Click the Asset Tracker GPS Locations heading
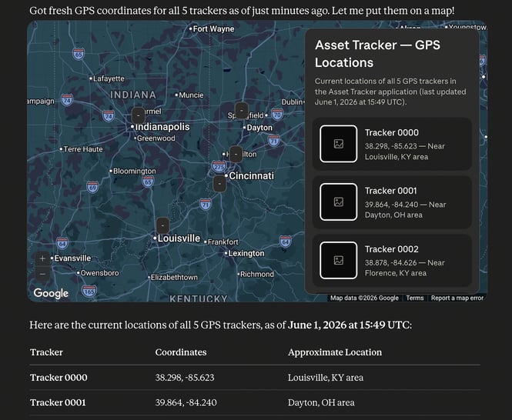This screenshot has height=420, width=512. tap(377, 54)
